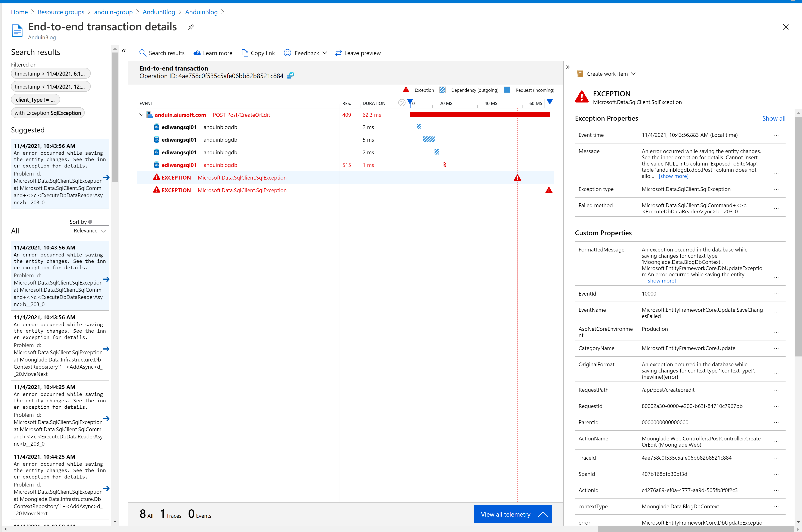The width and height of the screenshot is (802, 532).
Task: Collapse the anduin.aiursoft.com request row
Action: (142, 115)
